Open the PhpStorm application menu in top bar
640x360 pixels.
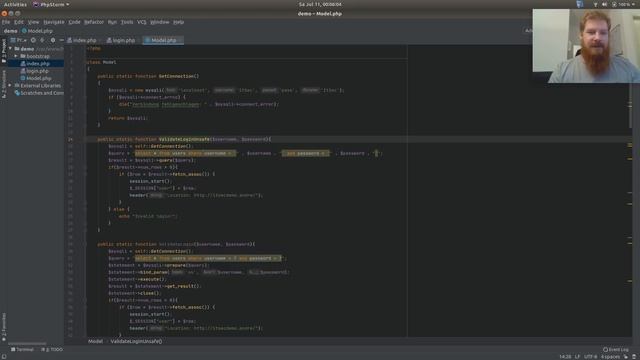51,4
